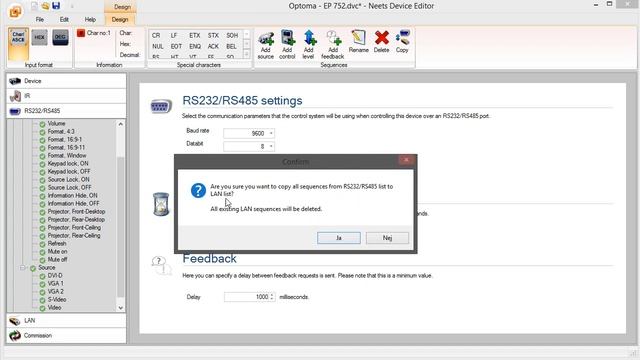Image resolution: width=640 pixels, height=360 pixels.
Task: Insert the ETX special character
Action: [195, 36]
